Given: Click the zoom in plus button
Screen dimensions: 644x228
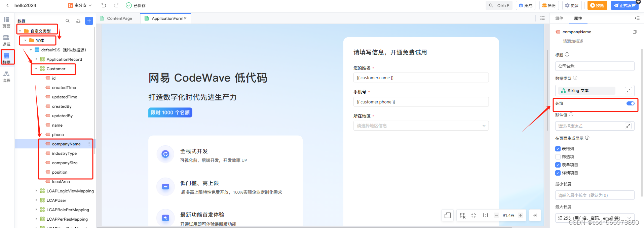Looking at the screenshot, I should click(521, 215).
